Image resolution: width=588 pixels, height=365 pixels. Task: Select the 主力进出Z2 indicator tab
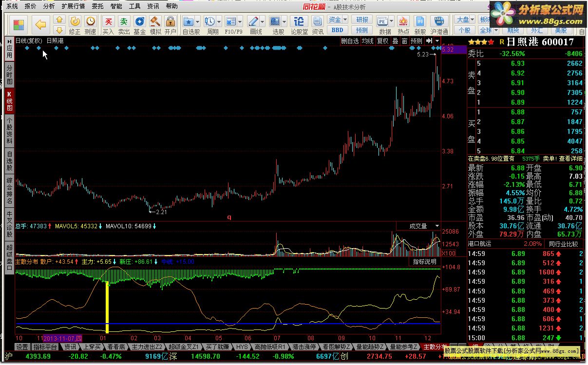[147, 347]
